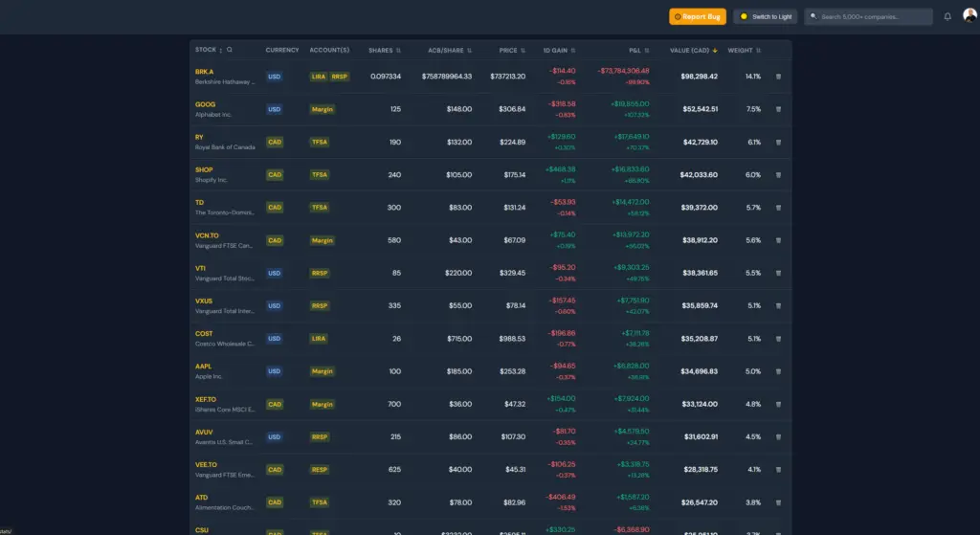980x535 pixels.
Task: Click the Report Bug button
Action: coord(698,16)
